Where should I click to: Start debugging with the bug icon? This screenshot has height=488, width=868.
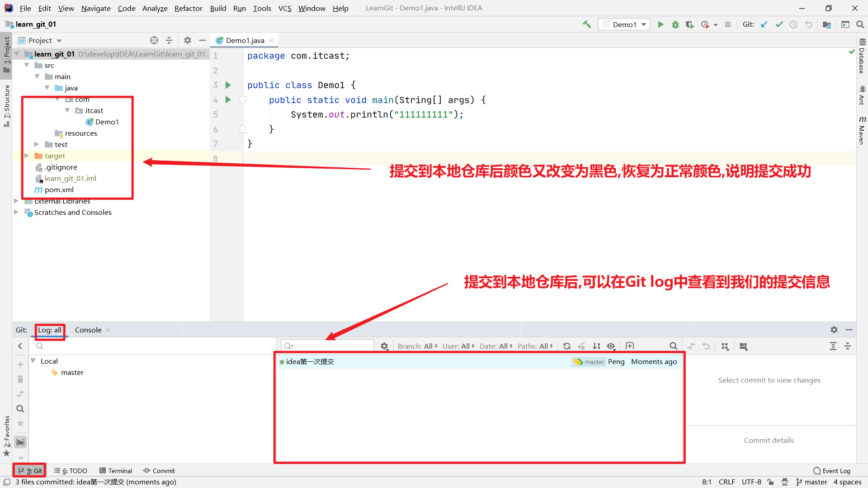coord(675,24)
